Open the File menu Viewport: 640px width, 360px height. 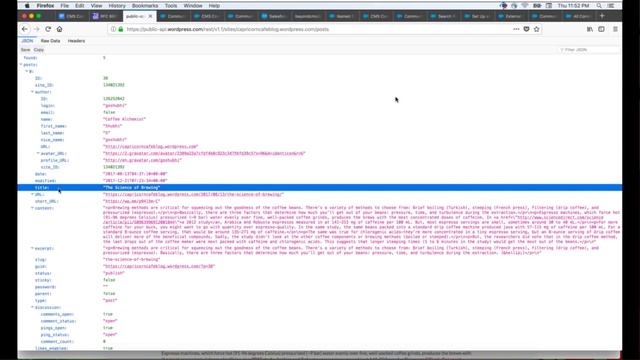point(64,6)
